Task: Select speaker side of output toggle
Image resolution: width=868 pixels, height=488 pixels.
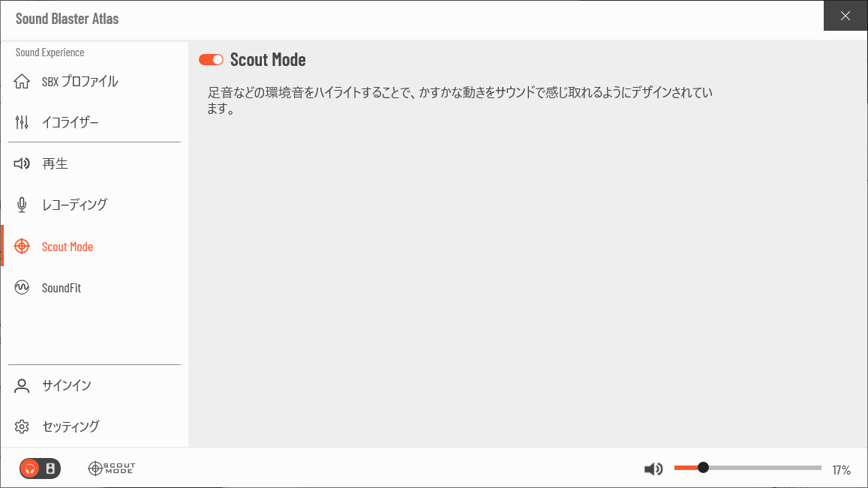Action: [x=50, y=469]
